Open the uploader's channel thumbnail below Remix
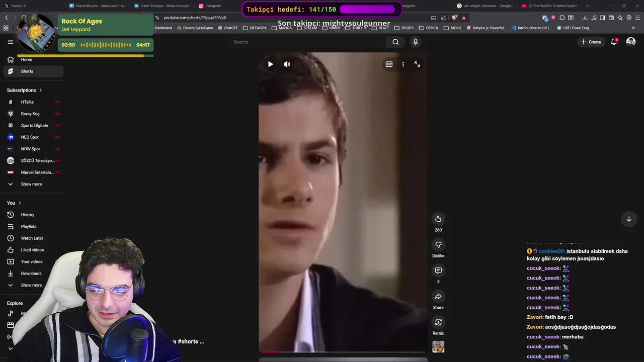Viewport: 644px width, 362px height. tap(438, 347)
